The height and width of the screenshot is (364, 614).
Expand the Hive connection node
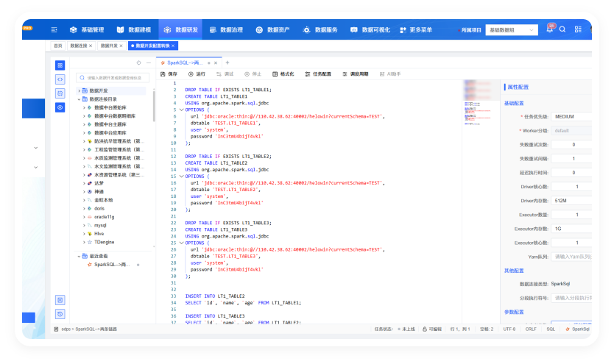[x=84, y=234]
